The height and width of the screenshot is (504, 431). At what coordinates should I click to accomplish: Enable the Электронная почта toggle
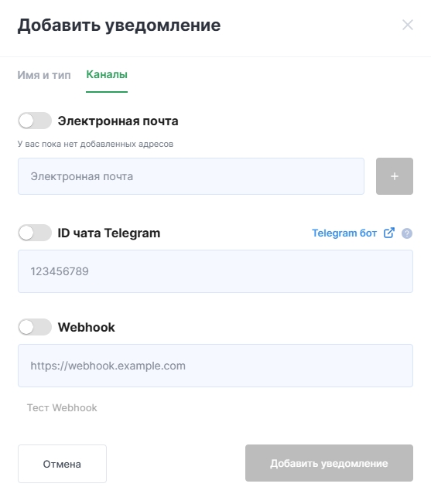point(35,121)
